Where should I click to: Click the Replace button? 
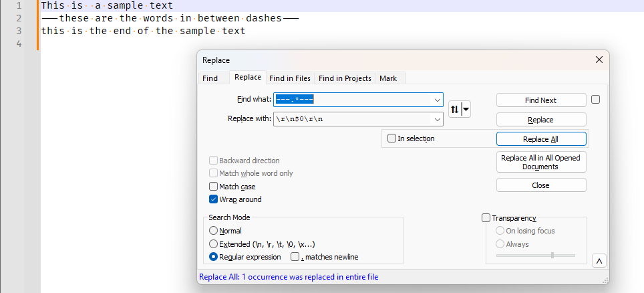[541, 120]
